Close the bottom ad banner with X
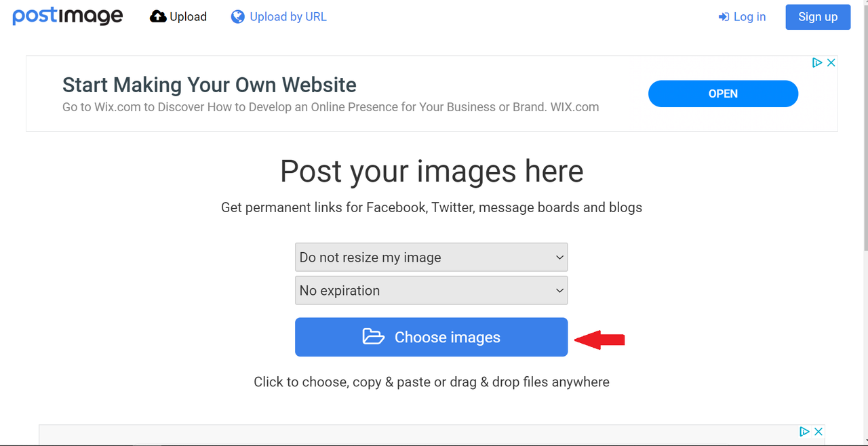868x446 pixels. tap(818, 432)
